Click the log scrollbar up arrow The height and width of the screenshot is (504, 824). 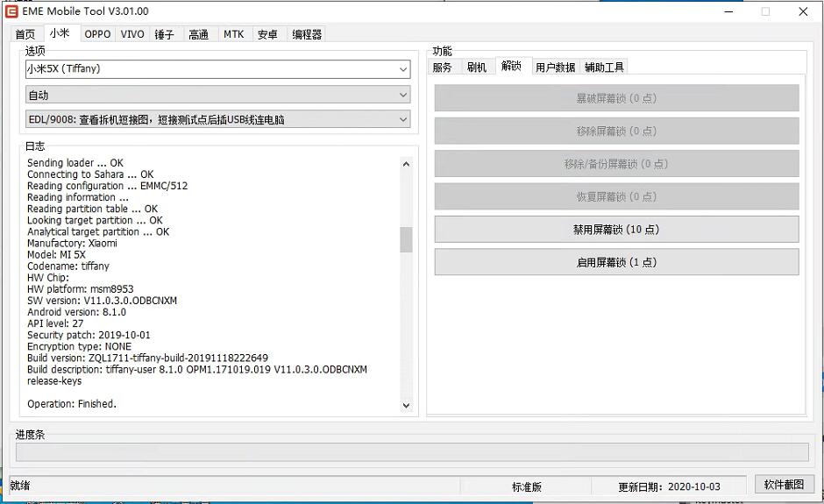click(x=406, y=163)
